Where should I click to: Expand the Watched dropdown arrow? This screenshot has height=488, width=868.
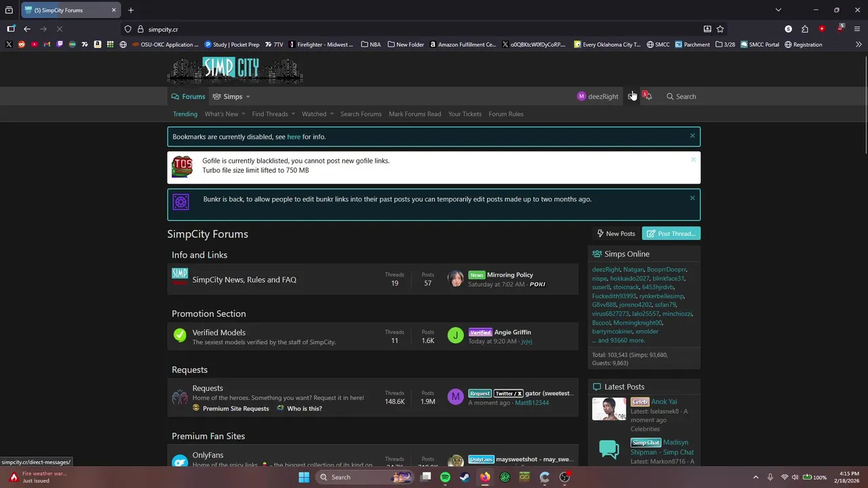tap(332, 114)
